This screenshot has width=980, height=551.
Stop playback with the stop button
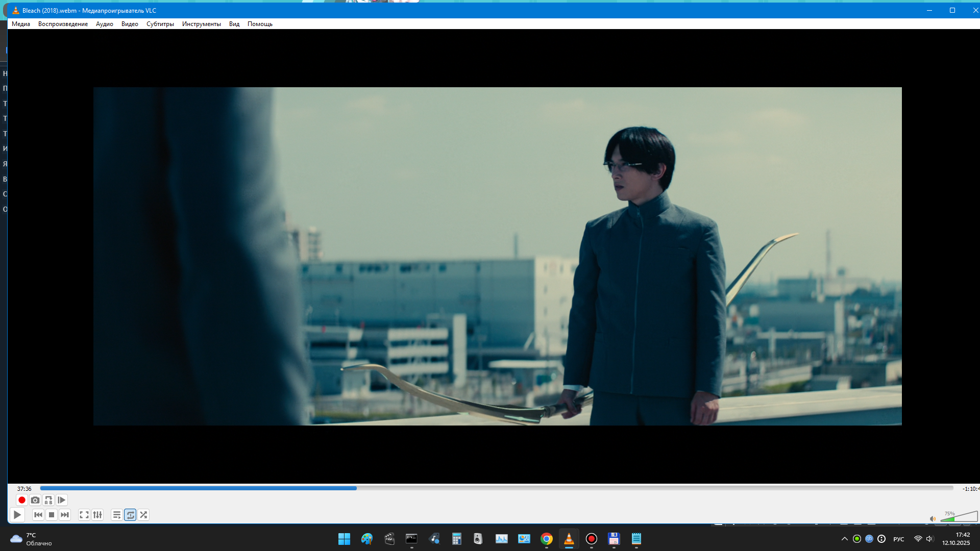(x=52, y=515)
